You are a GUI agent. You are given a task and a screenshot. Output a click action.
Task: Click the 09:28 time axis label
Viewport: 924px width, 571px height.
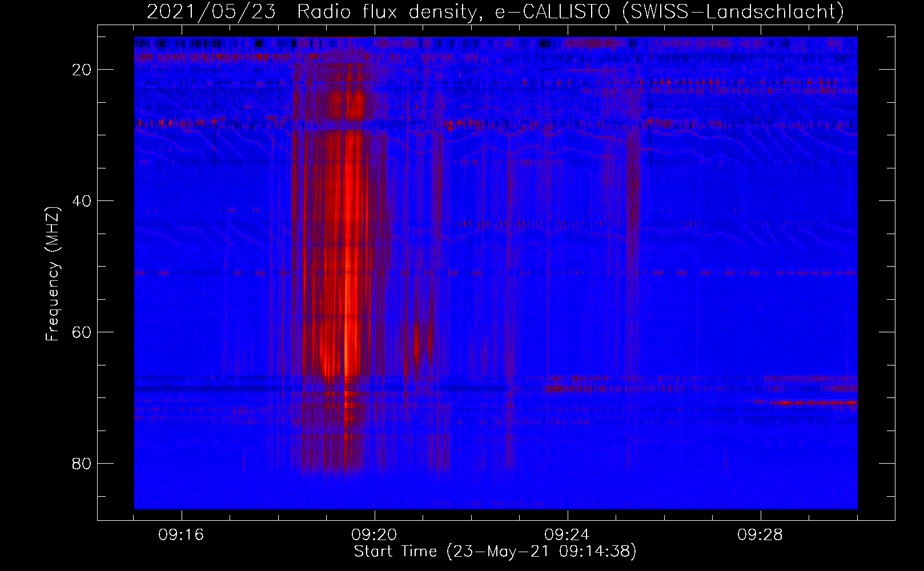coord(760,535)
